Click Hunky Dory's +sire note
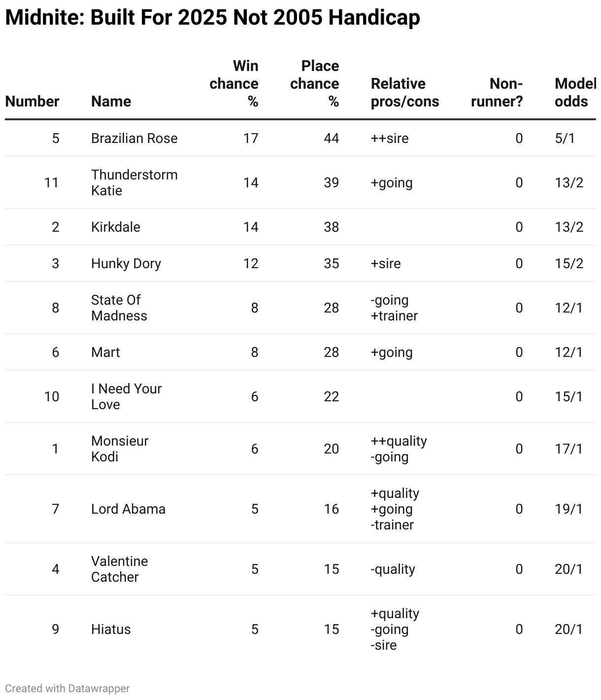Viewport: 601px width, 700px height. pyautogui.click(x=386, y=264)
